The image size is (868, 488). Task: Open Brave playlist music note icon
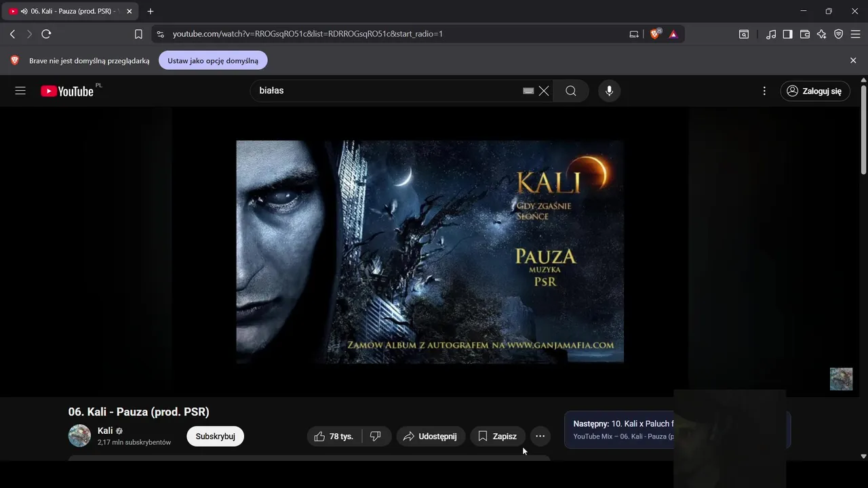(771, 34)
